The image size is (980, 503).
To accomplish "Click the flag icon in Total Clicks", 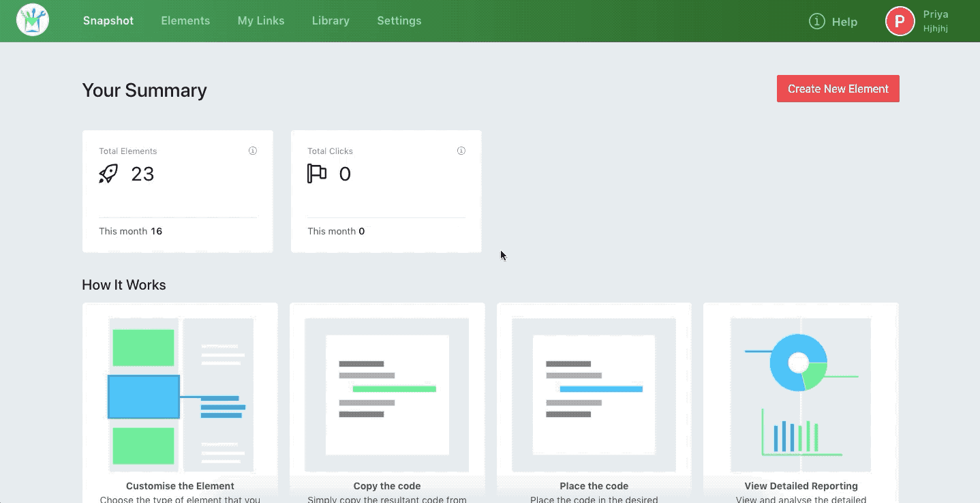I will pos(317,174).
